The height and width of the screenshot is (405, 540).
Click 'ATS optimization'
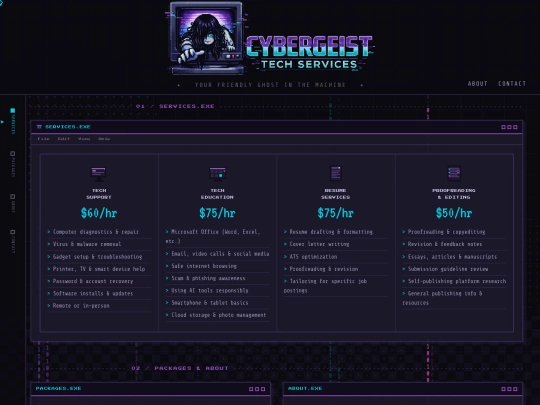313,257
